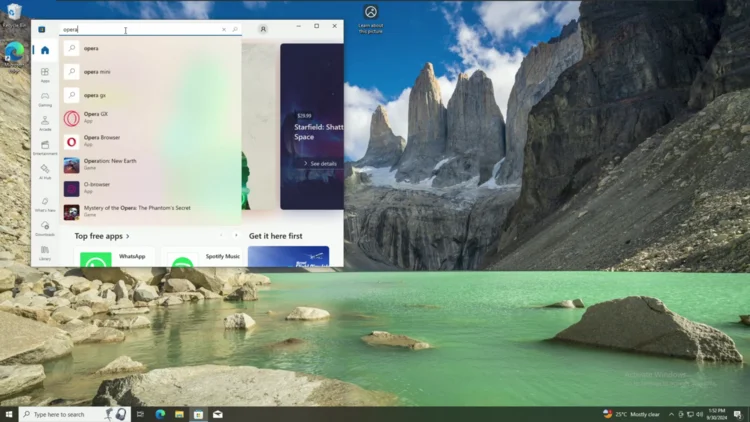Select the Opera GX app suggestion
Viewport: 750px width, 422px height.
[x=151, y=118]
